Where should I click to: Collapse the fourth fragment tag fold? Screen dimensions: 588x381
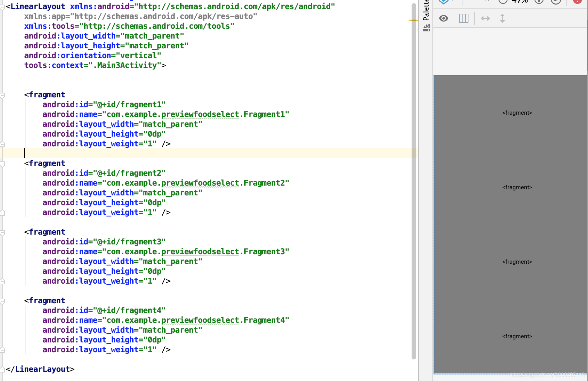[x=2, y=301]
